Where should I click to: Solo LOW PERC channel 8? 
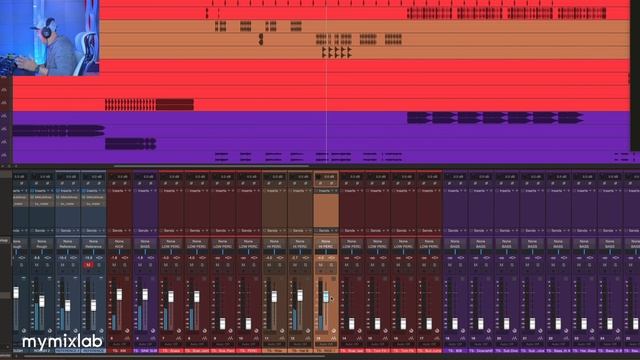pos(202,265)
